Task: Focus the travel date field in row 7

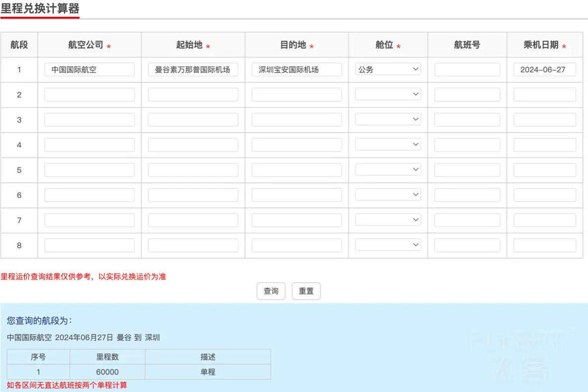Action: [x=544, y=220]
